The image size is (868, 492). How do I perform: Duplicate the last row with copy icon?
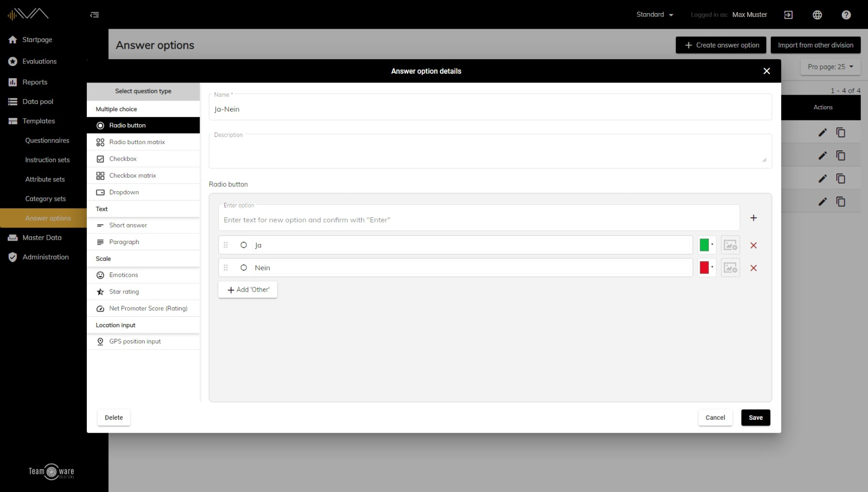[x=841, y=201]
